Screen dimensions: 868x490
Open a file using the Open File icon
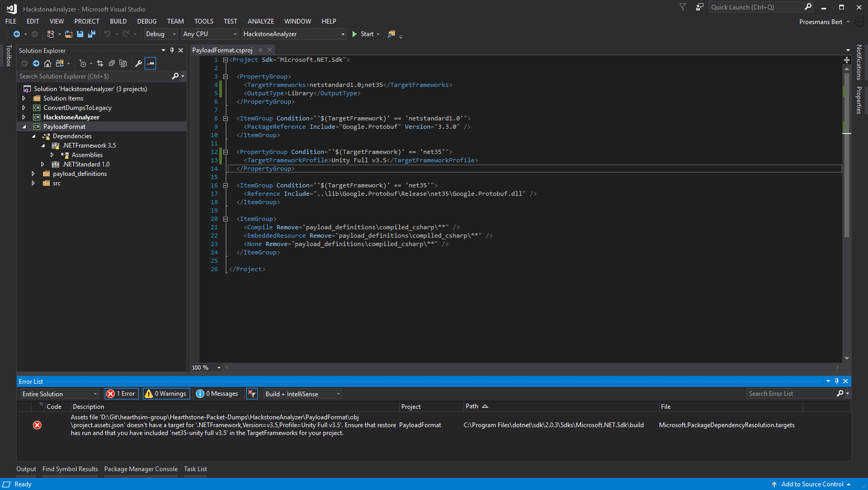coord(69,34)
